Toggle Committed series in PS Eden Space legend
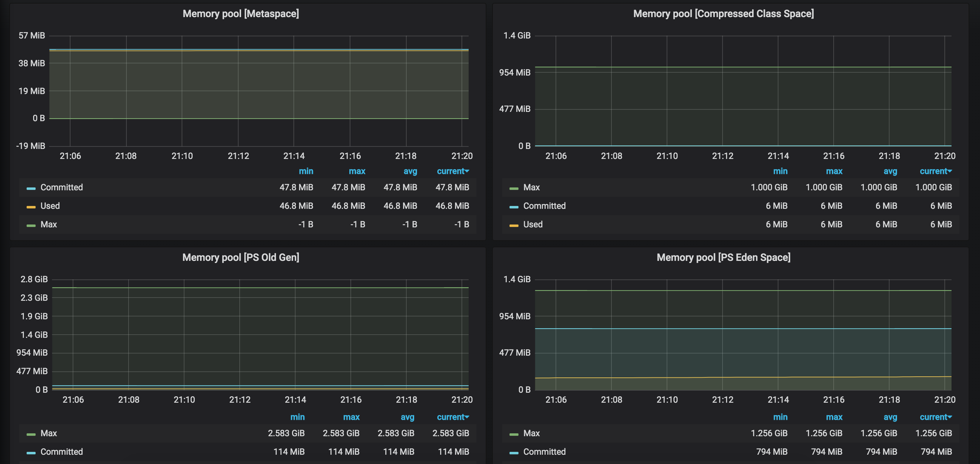This screenshot has height=464, width=980. [544, 452]
